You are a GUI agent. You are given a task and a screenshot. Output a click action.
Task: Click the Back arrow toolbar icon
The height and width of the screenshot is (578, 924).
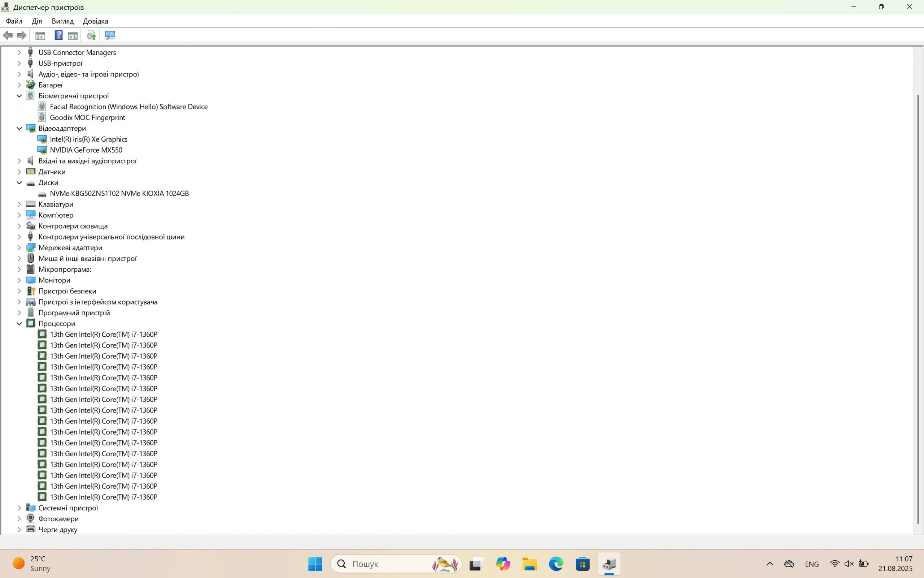[8, 35]
